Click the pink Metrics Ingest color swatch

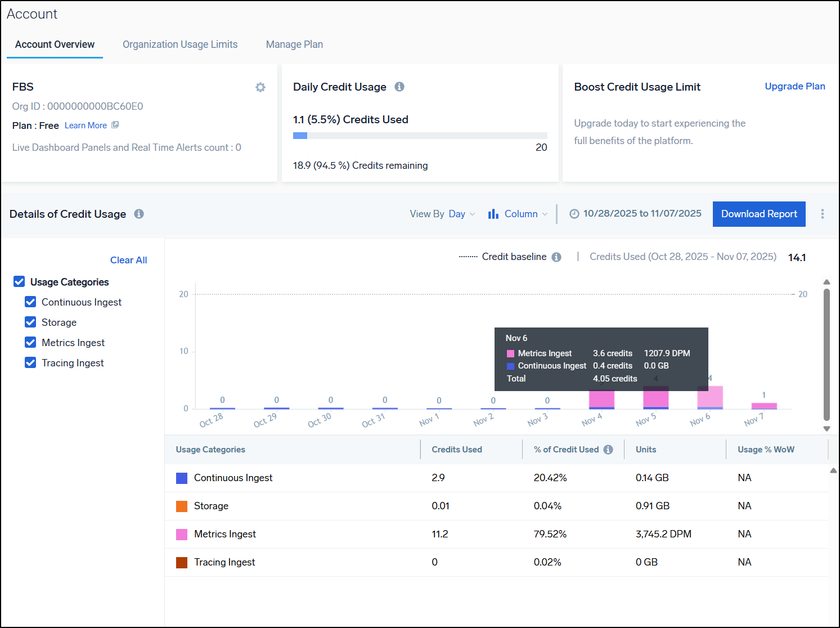(182, 534)
